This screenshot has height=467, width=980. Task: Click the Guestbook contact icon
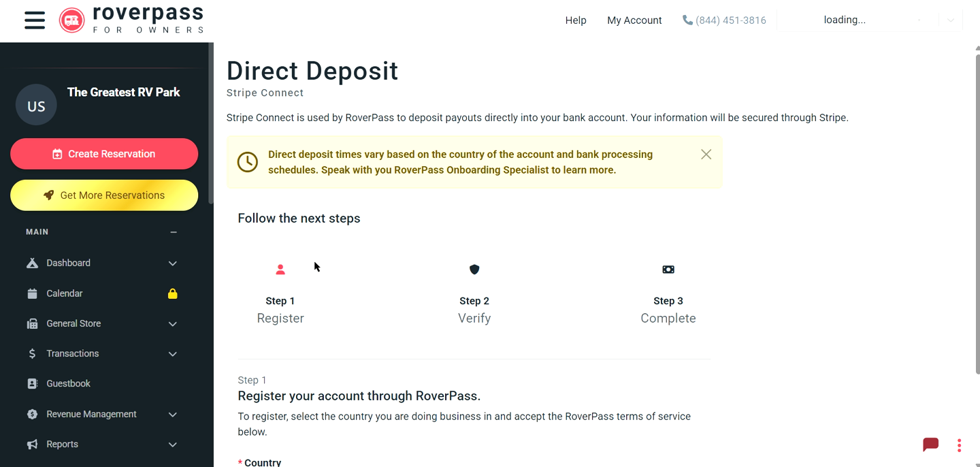[32, 384]
